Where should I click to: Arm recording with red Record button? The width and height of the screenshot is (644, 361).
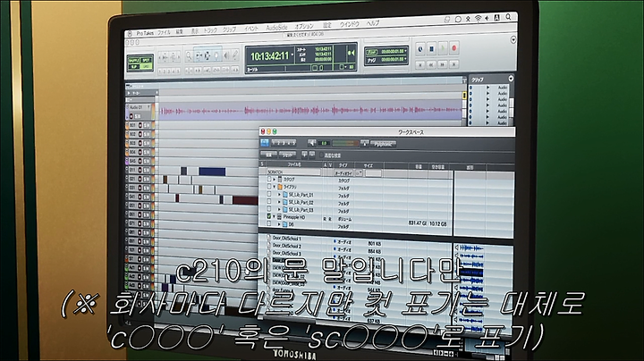[454, 48]
